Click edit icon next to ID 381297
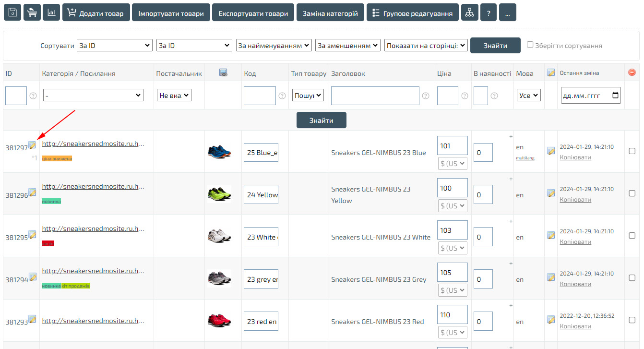The width and height of the screenshot is (644, 349). tap(32, 144)
